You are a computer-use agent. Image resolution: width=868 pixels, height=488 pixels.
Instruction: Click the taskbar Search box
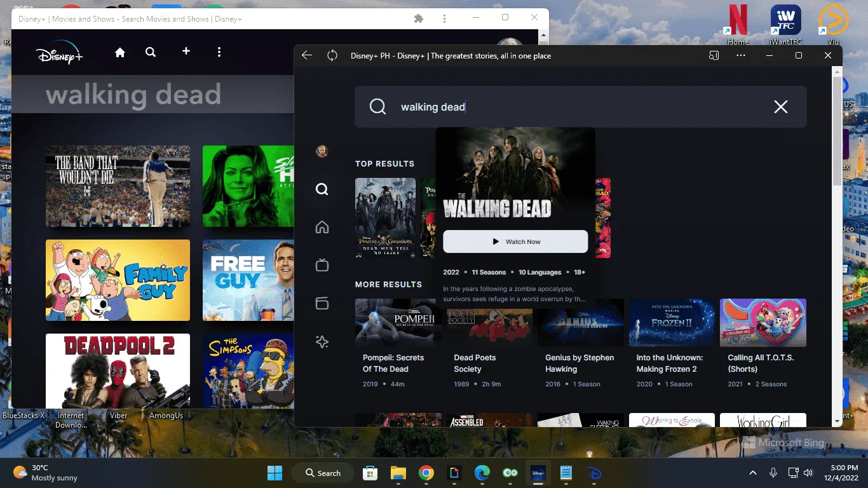(324, 473)
